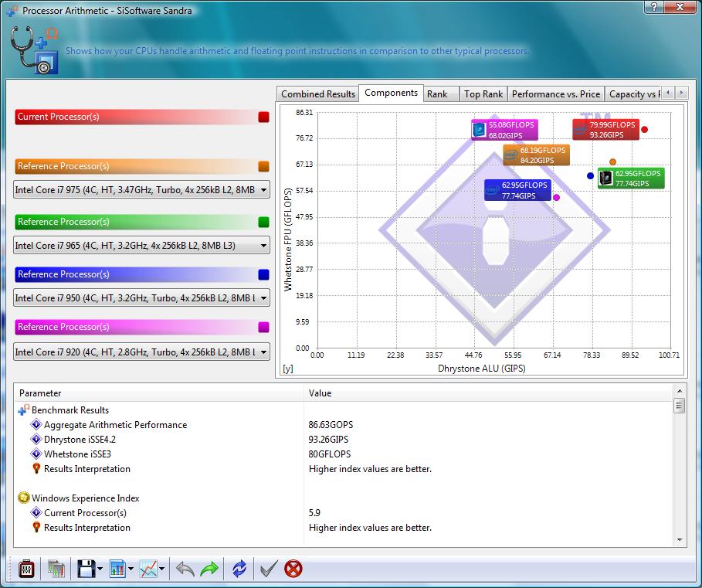The width and height of the screenshot is (702, 588).
Task: Toggle the green Reference Processor checkbox
Action: [264, 223]
